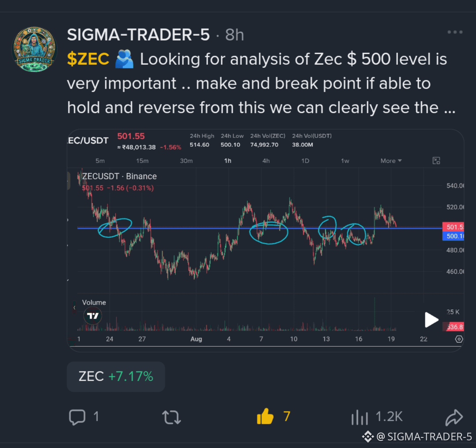Click the chart fullscreen expand icon
Image resolution: width=476 pixels, height=448 pixels.
(x=436, y=161)
